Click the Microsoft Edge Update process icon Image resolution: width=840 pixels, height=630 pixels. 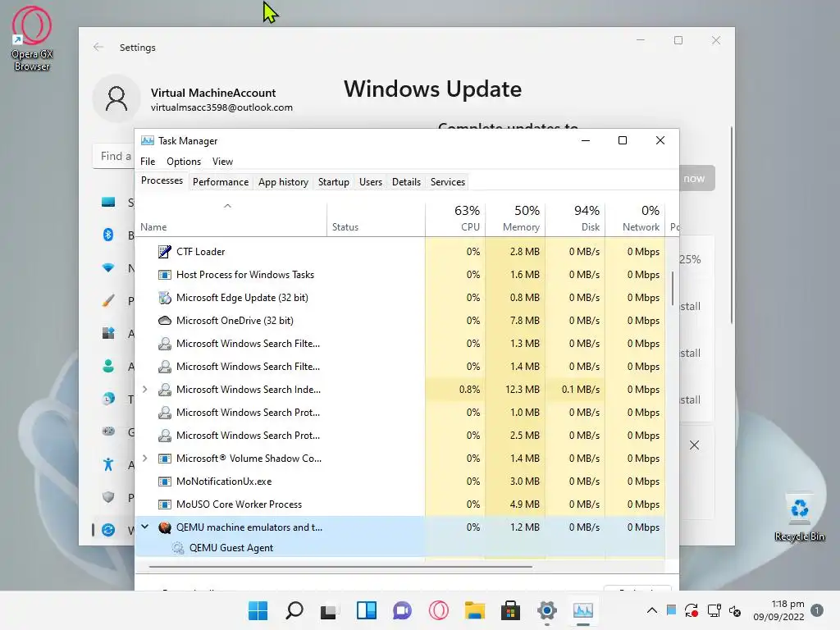164,297
